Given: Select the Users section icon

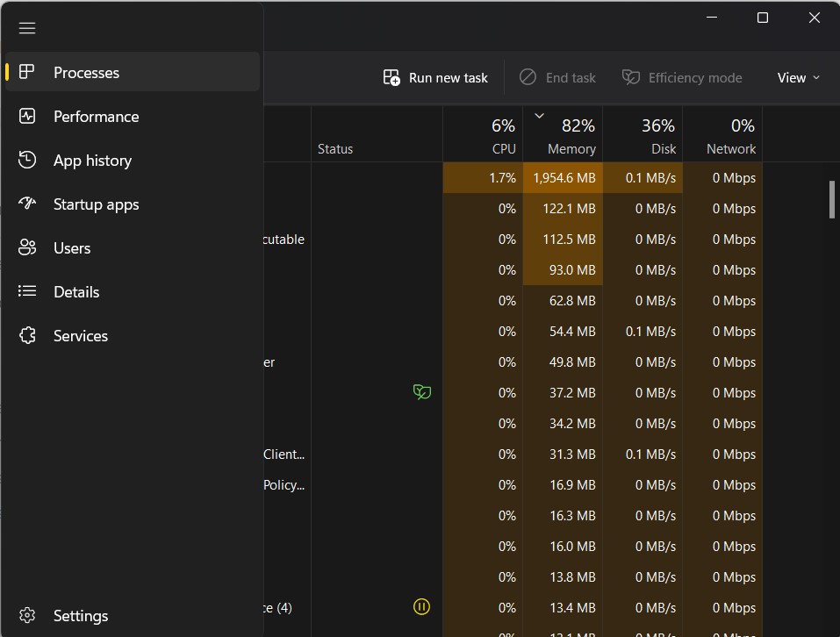Looking at the screenshot, I should pos(26,247).
